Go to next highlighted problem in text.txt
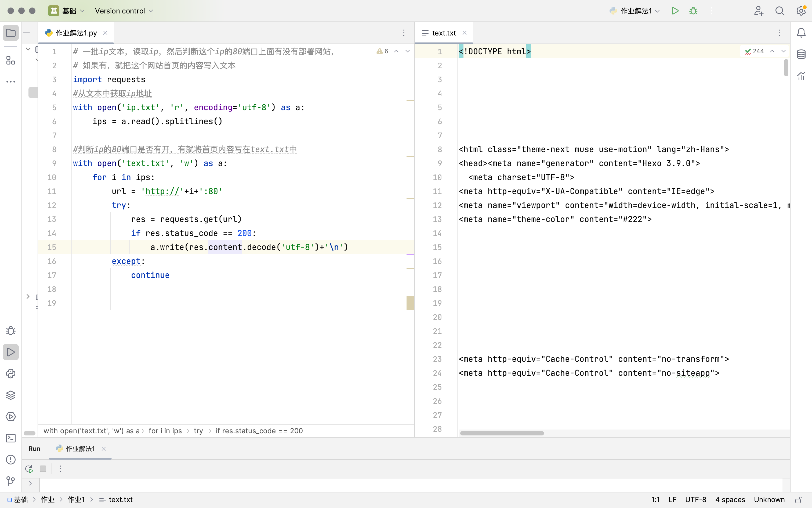This screenshot has width=812, height=508. click(x=784, y=51)
